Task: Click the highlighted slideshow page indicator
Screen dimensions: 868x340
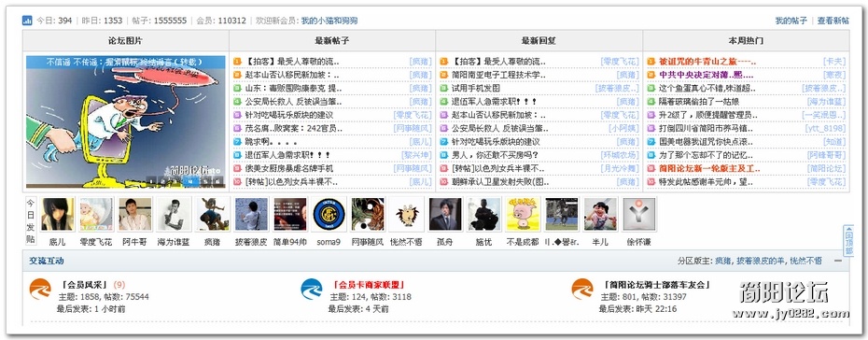Action: (x=190, y=180)
